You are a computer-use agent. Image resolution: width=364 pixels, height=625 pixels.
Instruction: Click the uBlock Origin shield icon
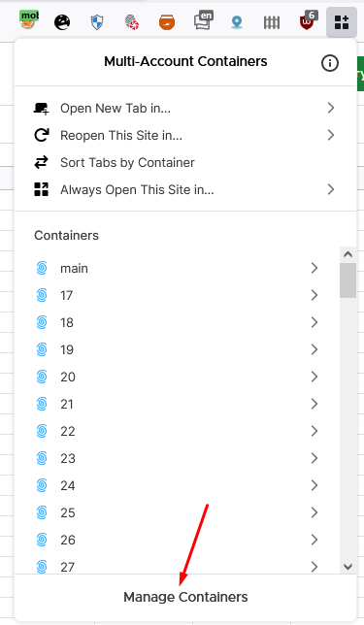click(x=308, y=22)
